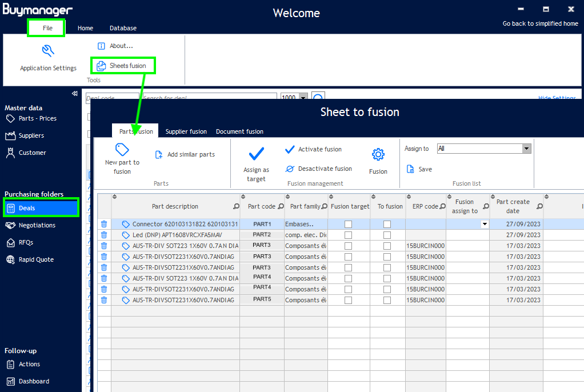This screenshot has width=584, height=392.
Task: Open the Assign to dropdown
Action: click(x=526, y=149)
